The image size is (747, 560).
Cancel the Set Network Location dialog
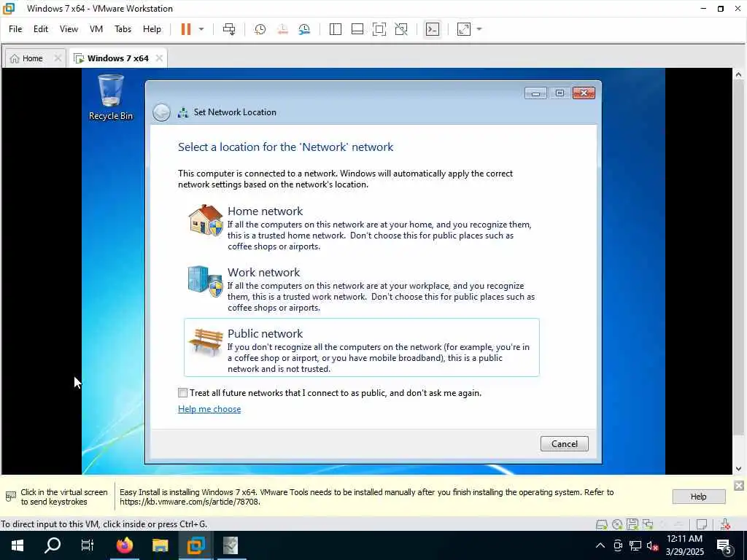pyautogui.click(x=564, y=444)
